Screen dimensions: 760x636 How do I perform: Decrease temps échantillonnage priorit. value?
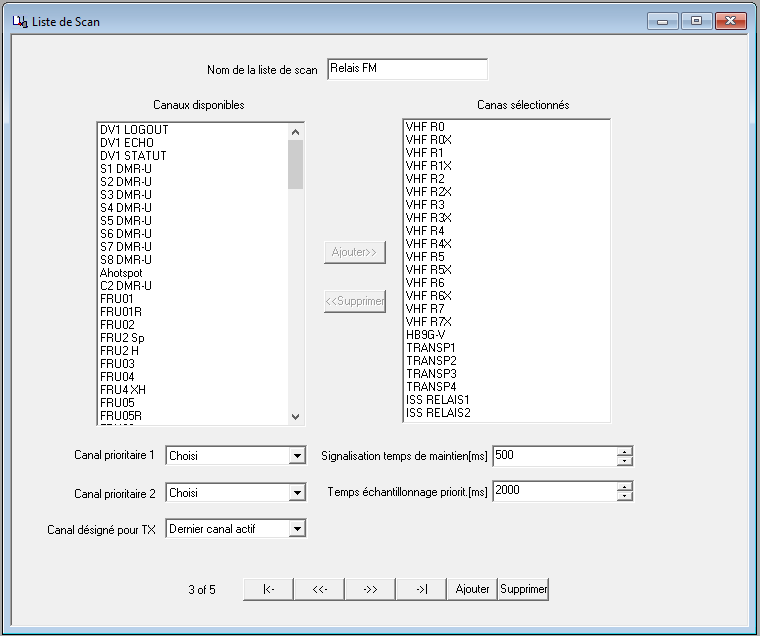click(625, 496)
